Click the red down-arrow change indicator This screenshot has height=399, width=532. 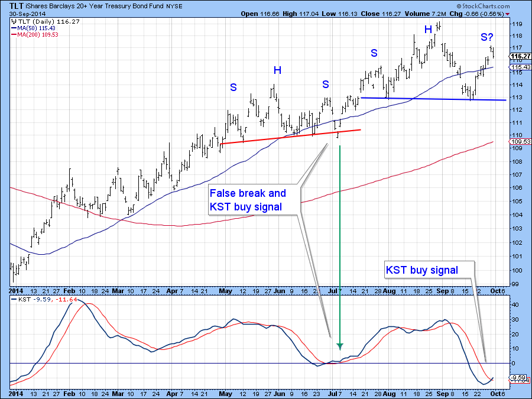[508, 14]
